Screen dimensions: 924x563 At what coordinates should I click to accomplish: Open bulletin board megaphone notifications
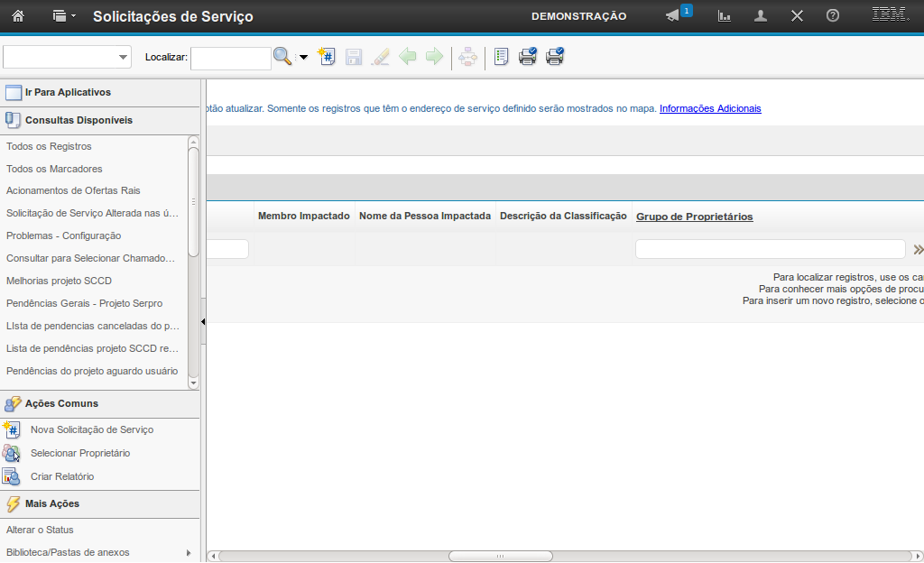click(x=673, y=16)
